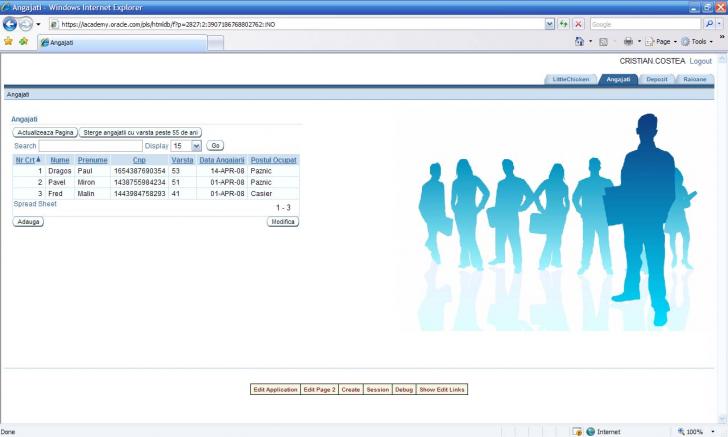Switch to the Depozit tab
Image resolution: width=728 pixels, height=437 pixels.
[x=657, y=78]
